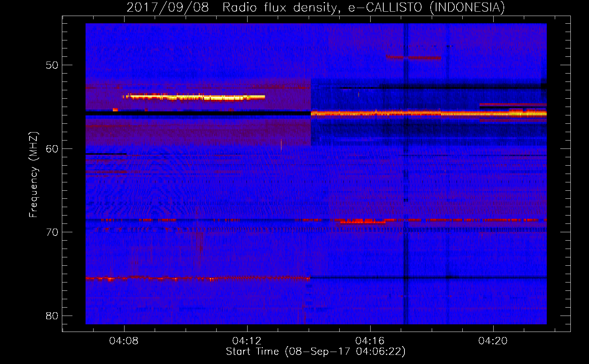Click the 04:20 time tick label
The image size is (589, 364).
click(x=493, y=341)
